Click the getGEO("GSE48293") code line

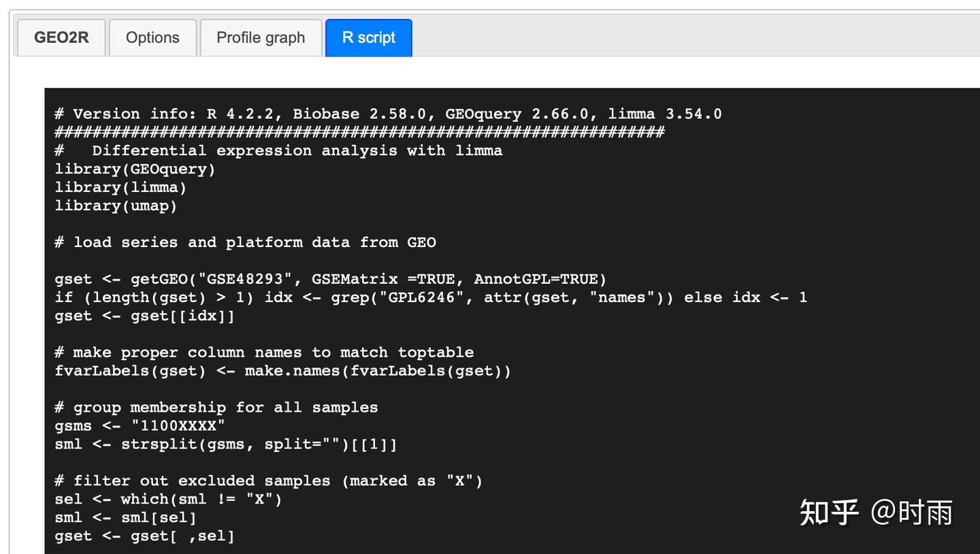pos(330,279)
